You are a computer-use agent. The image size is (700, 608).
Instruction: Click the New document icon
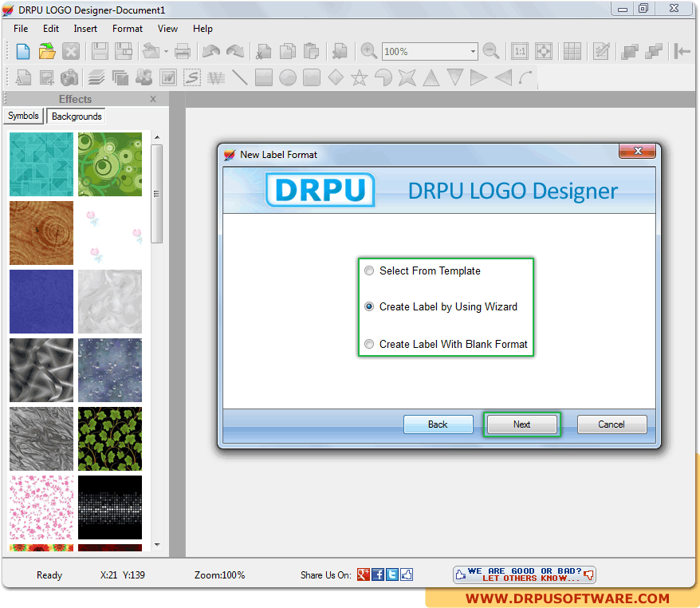click(23, 51)
